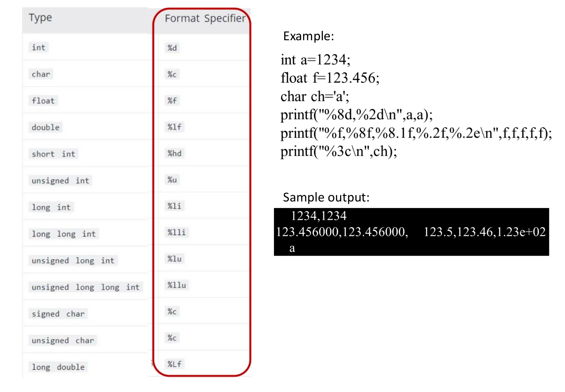
Task: Click the black sample output console
Action: pos(411,232)
